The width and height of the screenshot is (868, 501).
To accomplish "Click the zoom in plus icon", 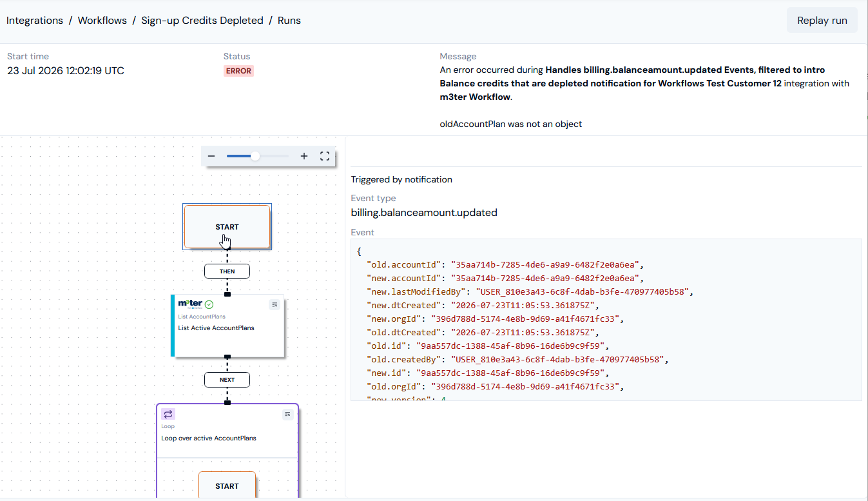I will [304, 156].
